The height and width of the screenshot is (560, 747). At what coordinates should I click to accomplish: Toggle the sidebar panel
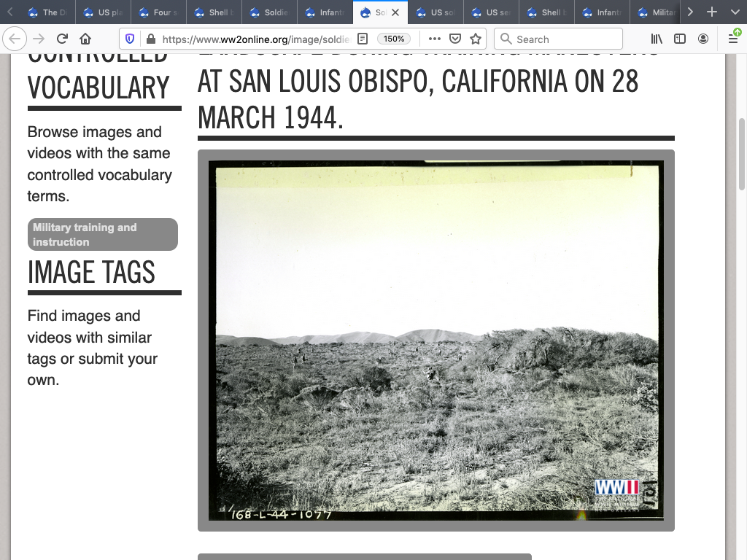pos(680,39)
